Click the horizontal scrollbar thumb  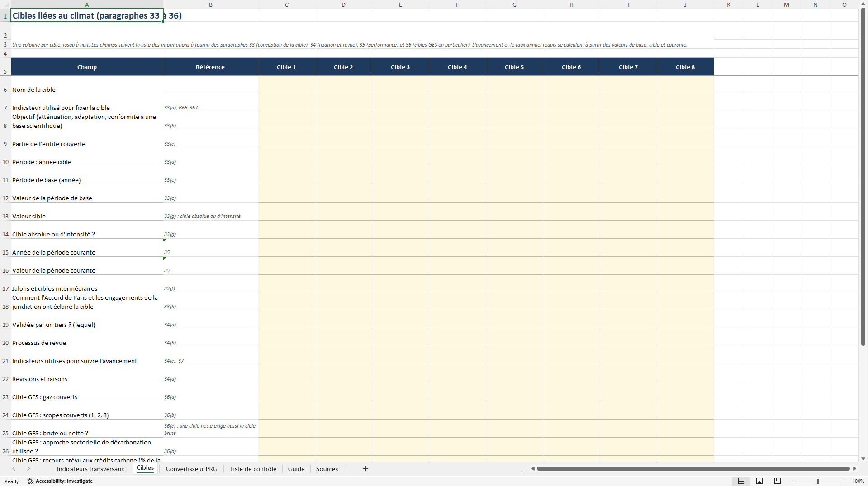[x=693, y=469]
